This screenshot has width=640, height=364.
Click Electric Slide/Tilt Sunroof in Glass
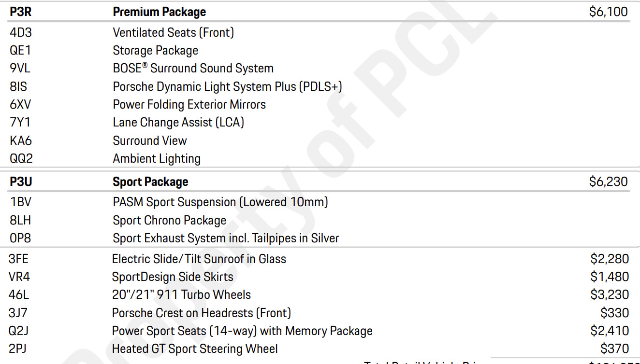pos(199,259)
